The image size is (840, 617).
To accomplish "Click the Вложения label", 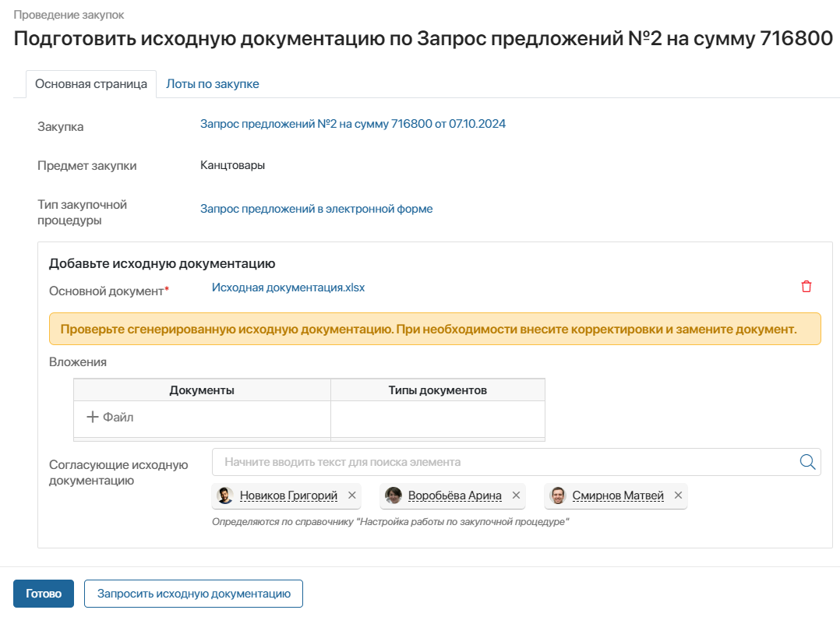I will 78,362.
